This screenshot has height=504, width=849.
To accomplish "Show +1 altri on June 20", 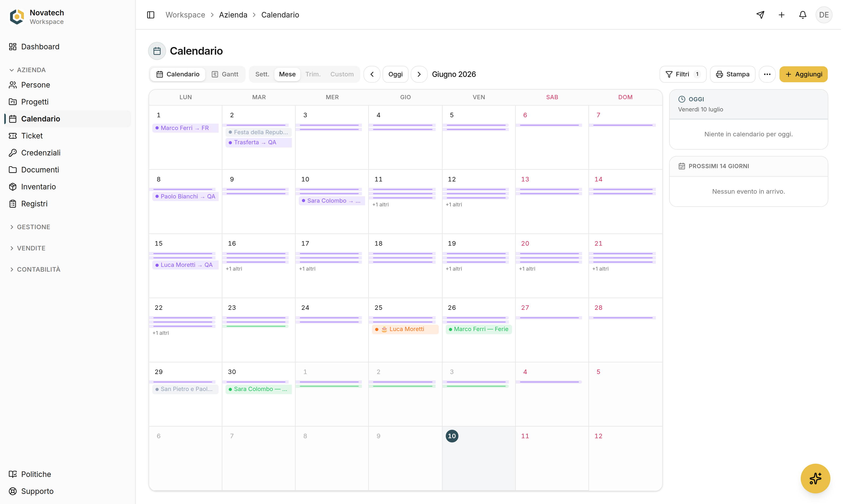I will click(x=527, y=269).
